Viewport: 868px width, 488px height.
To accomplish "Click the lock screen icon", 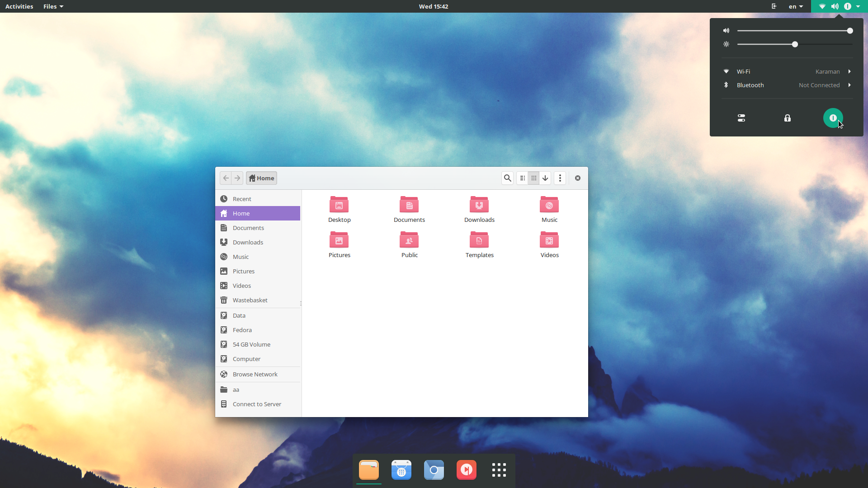I will [x=787, y=118].
